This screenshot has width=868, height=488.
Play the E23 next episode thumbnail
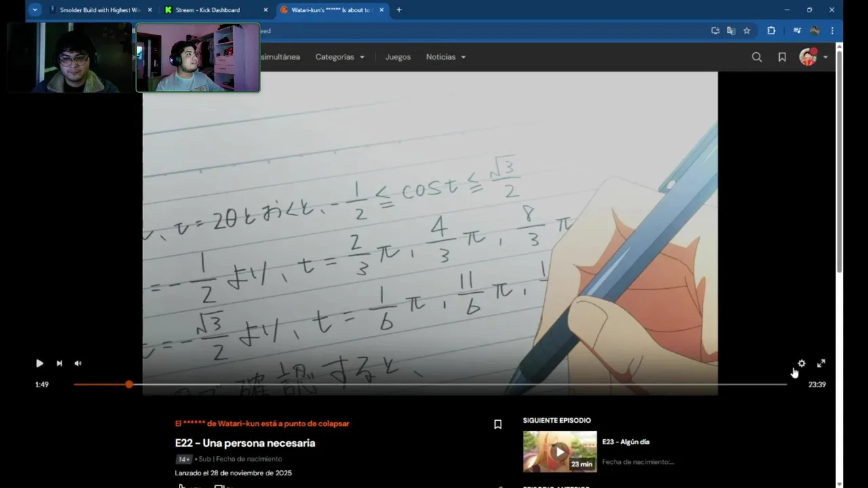click(x=559, y=451)
